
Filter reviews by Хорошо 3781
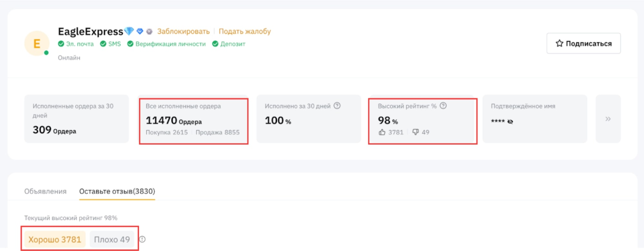click(x=55, y=239)
